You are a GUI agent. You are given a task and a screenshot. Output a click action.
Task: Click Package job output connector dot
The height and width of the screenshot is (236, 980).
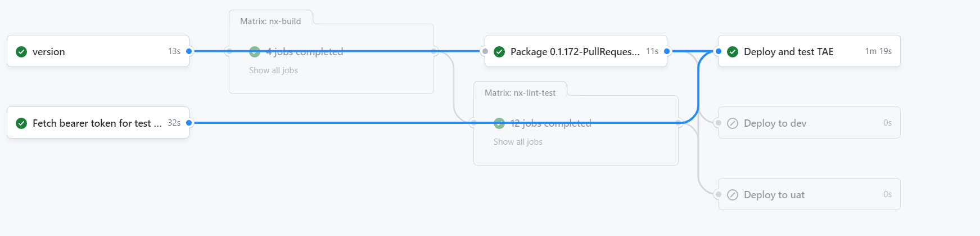(x=667, y=51)
